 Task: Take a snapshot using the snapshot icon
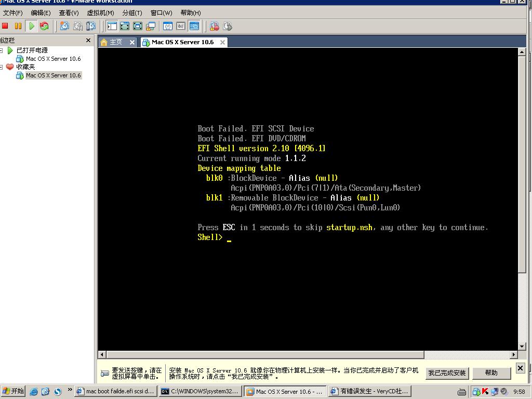coord(64,26)
